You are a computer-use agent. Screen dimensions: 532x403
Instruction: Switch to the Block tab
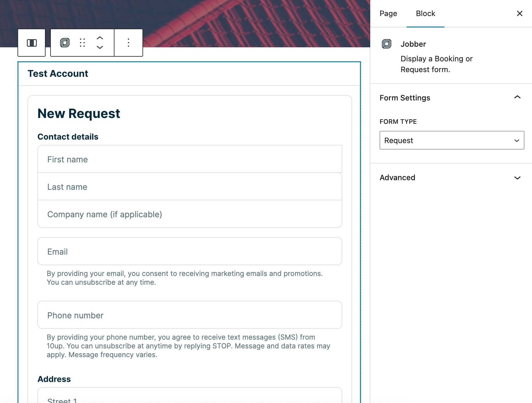pyautogui.click(x=425, y=13)
